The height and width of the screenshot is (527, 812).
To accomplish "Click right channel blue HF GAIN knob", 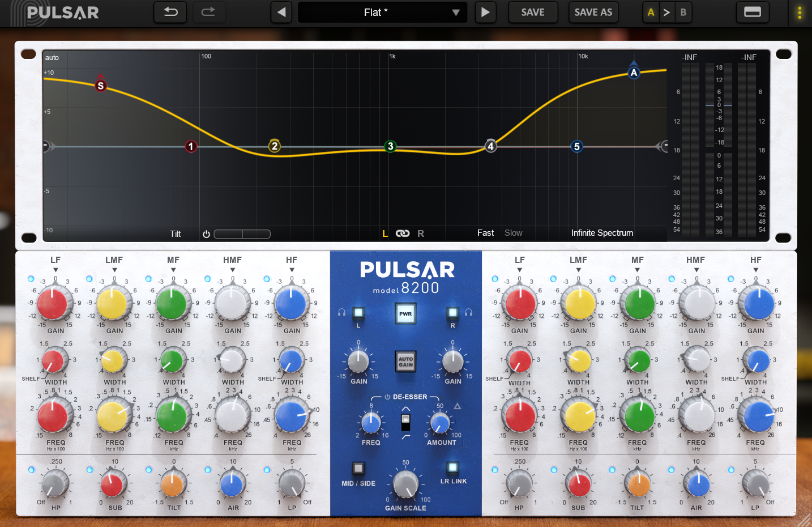I will click(x=758, y=303).
